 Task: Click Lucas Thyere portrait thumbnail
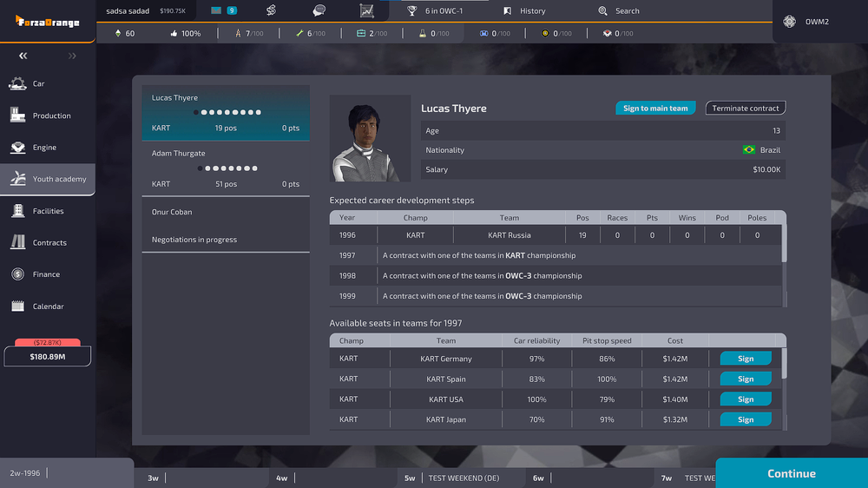click(370, 138)
